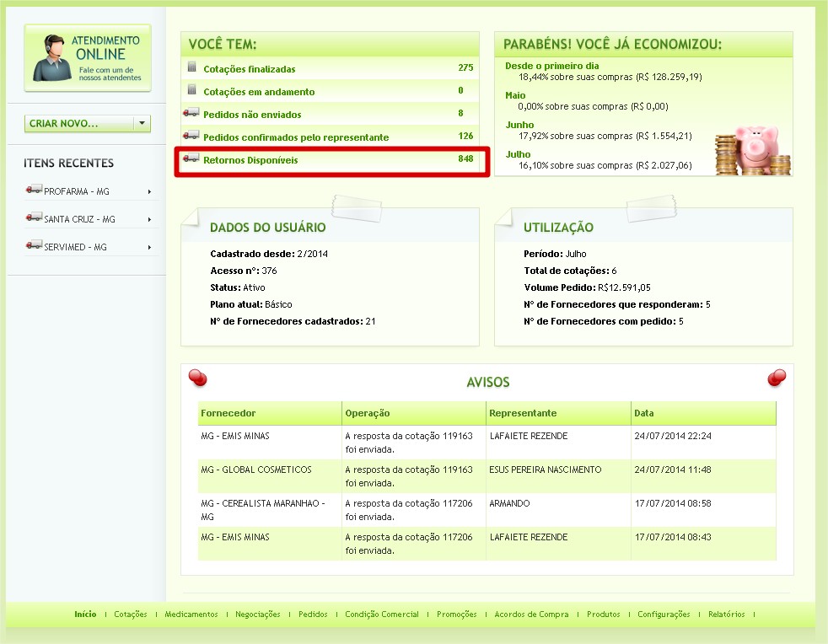Open the Retornos Disponíveis link
The width and height of the screenshot is (828, 644).
point(250,159)
